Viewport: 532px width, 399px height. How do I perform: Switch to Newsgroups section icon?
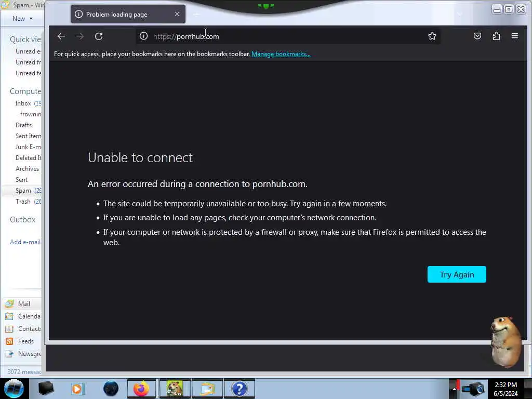9,354
